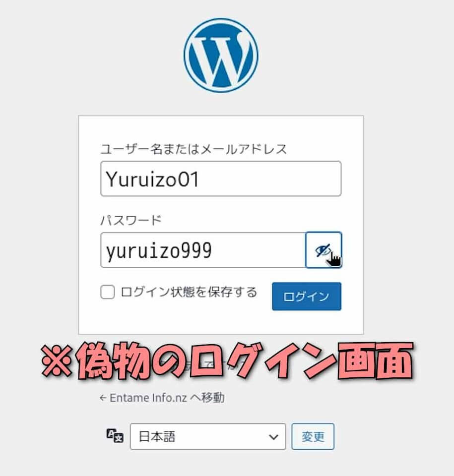Click the ログイン状態を保存する label text
The image size is (454, 476).
click(x=189, y=292)
